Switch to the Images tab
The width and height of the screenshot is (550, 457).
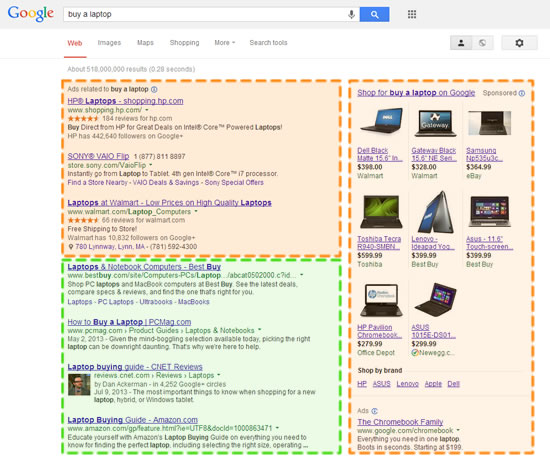point(109,43)
